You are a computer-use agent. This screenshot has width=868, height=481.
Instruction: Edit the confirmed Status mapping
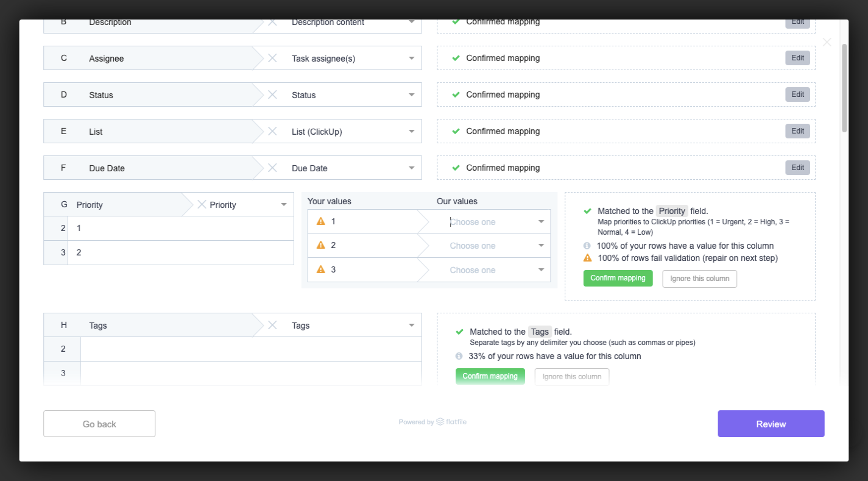point(797,94)
